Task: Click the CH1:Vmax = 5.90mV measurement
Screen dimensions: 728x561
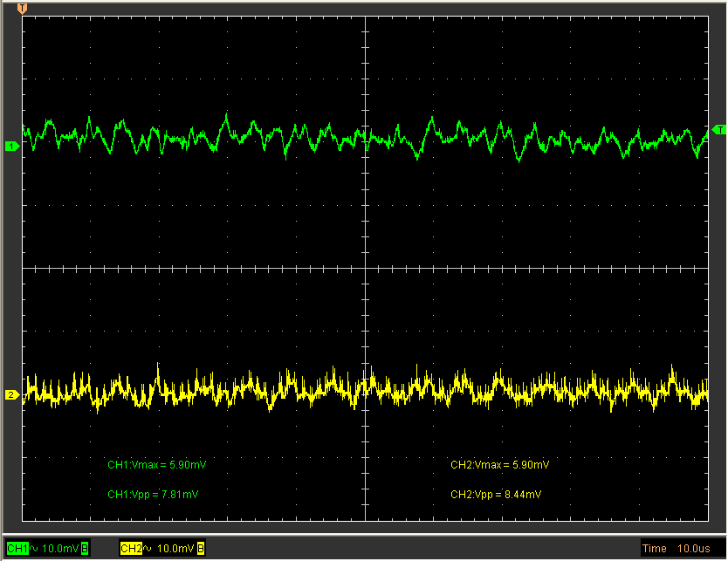Action: [157, 464]
